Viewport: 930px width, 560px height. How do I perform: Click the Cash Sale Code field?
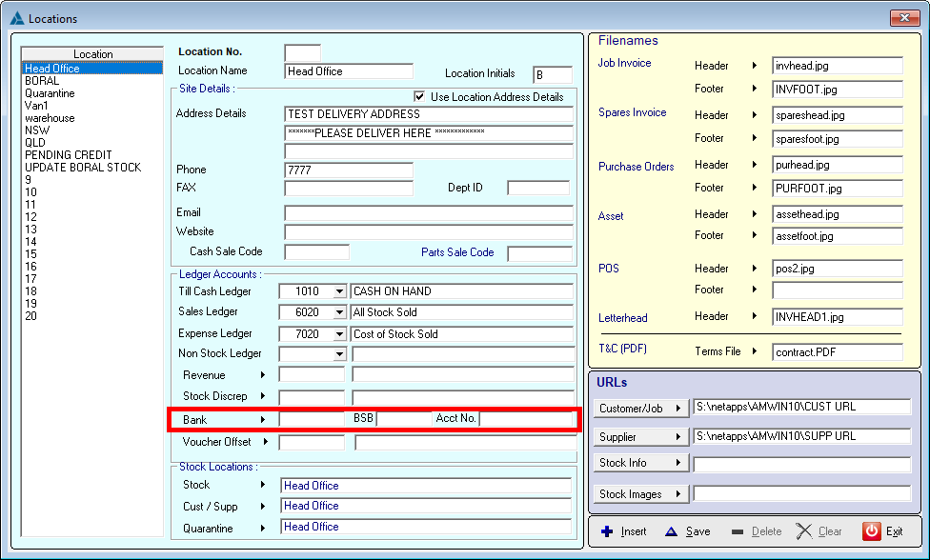[x=316, y=252]
